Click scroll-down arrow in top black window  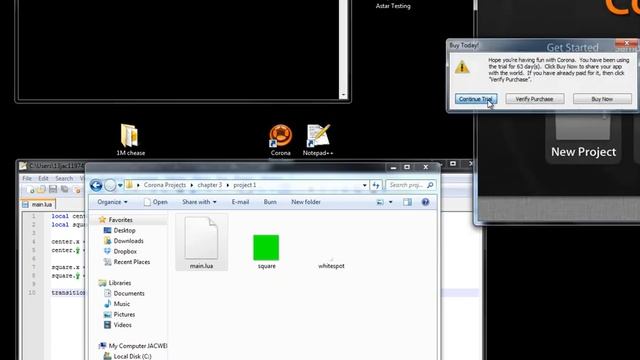click(343, 95)
